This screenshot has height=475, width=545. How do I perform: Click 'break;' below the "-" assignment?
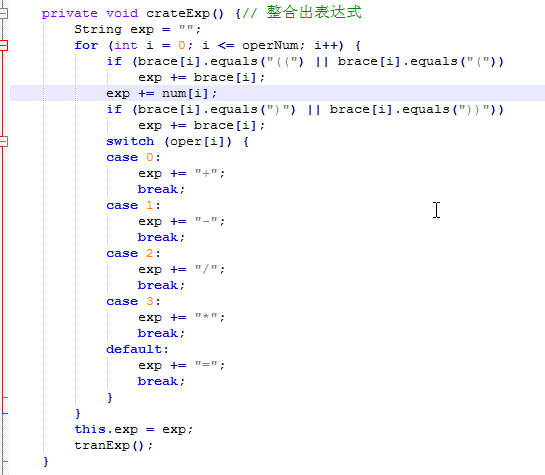click(161, 237)
